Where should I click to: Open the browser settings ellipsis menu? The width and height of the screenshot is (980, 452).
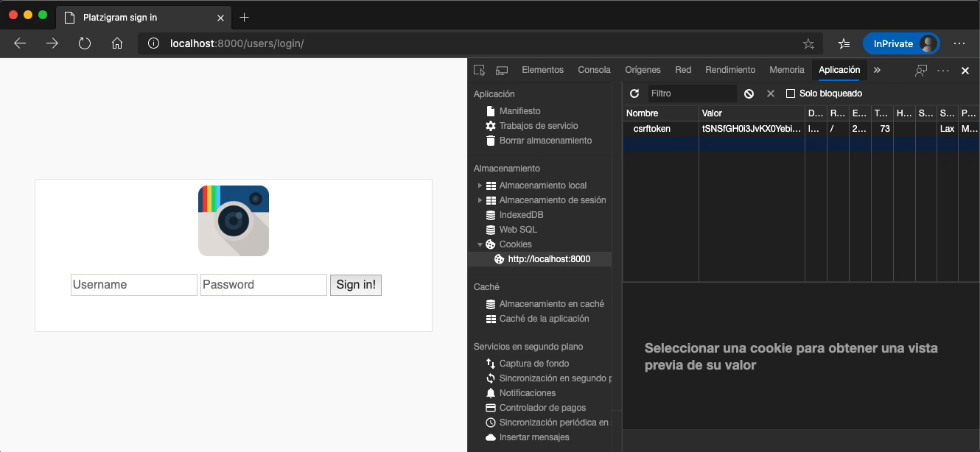point(959,43)
